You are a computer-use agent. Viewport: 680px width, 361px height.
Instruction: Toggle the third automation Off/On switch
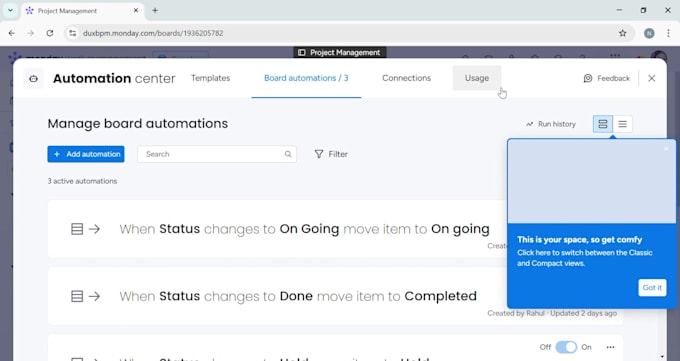566,347
